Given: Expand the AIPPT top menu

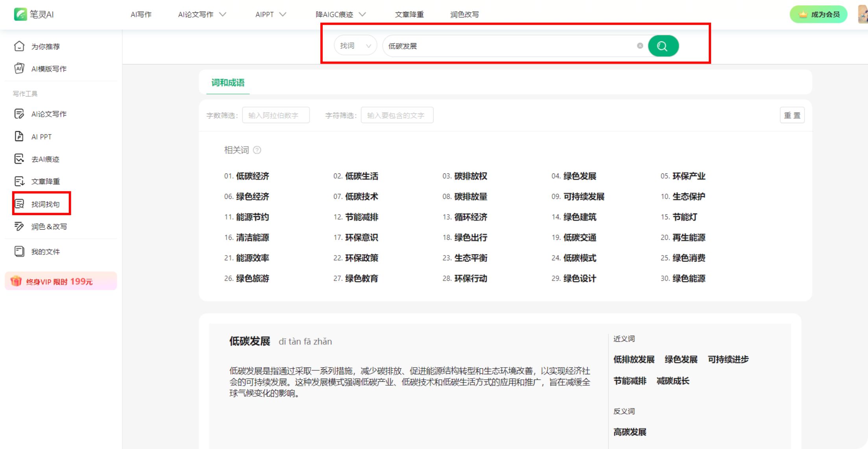Looking at the screenshot, I should coord(271,15).
